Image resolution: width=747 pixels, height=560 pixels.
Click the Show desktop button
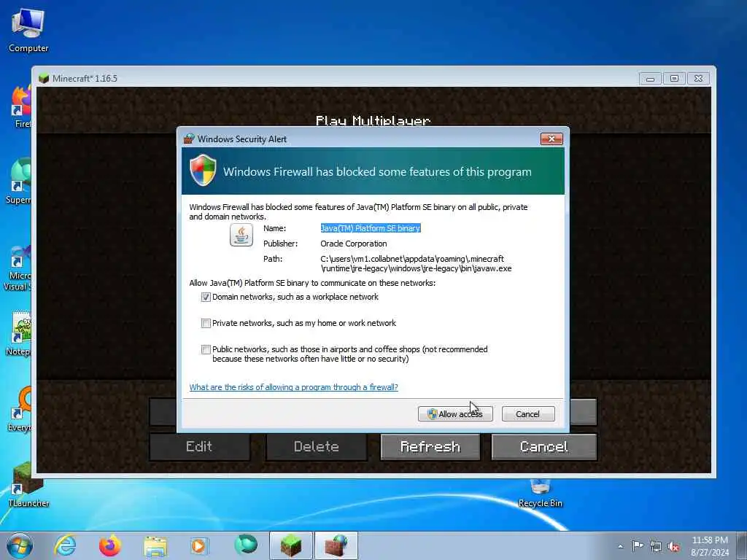tap(742, 546)
